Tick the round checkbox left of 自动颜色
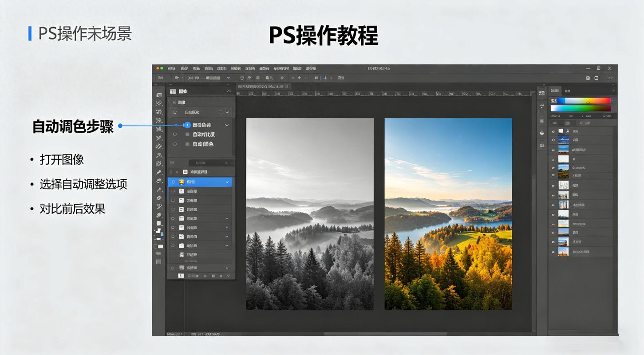 coord(175,144)
